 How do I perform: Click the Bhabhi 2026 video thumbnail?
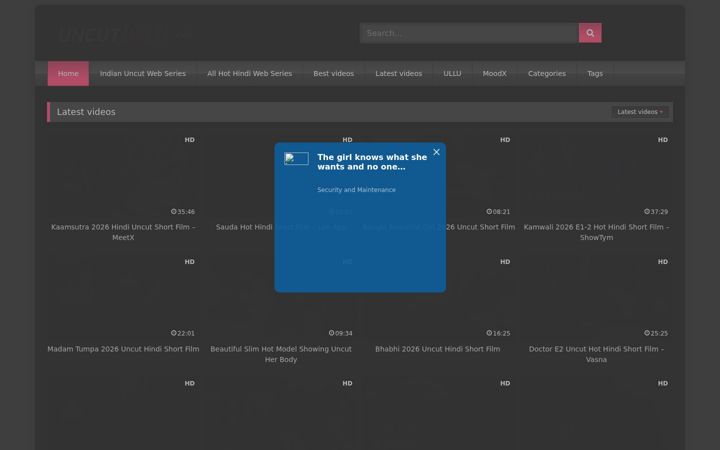coord(439,297)
